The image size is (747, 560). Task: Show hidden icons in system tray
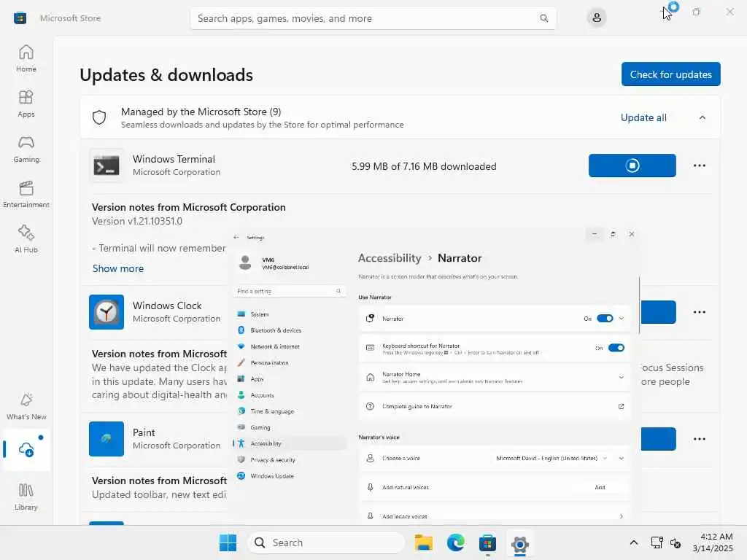[634, 542]
